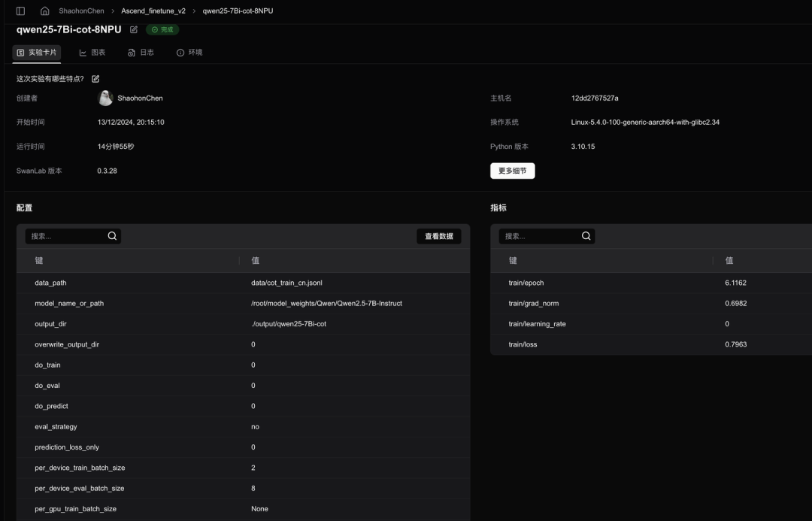Switch to the 环境 tab
The height and width of the screenshot is (521, 812).
point(189,53)
